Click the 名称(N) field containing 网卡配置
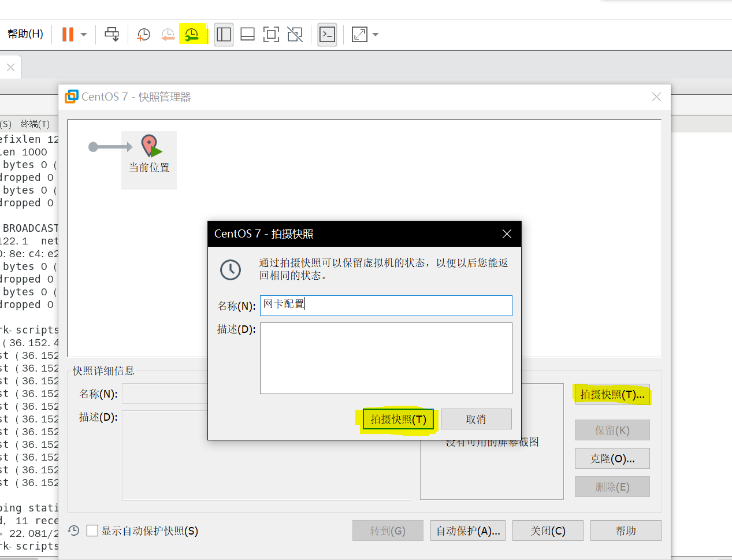The width and height of the screenshot is (732, 560). (x=386, y=305)
